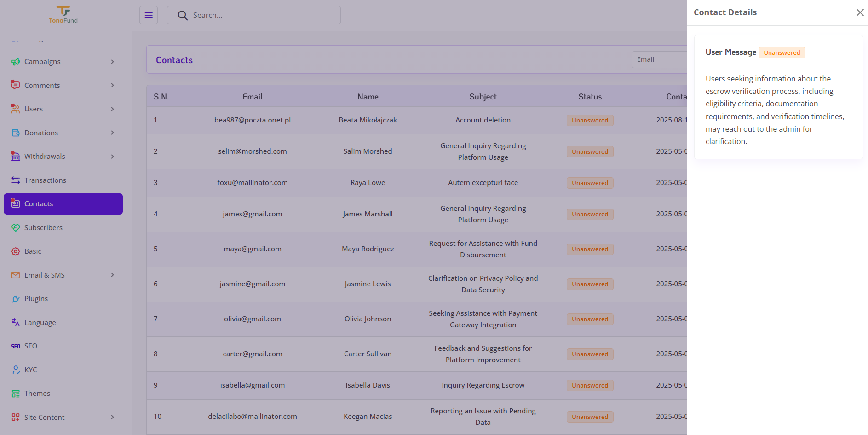Select the KYC user icon
This screenshot has width=868, height=435.
click(16, 370)
